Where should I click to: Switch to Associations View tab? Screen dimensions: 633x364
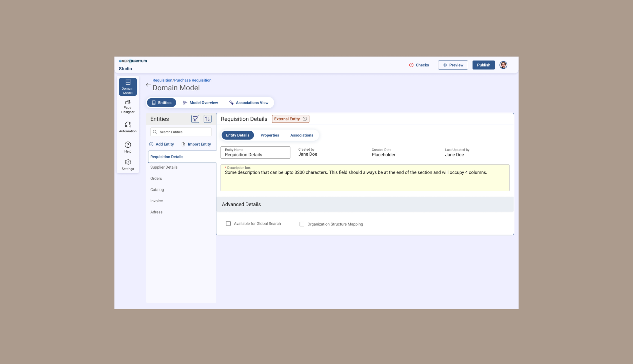[x=249, y=103]
